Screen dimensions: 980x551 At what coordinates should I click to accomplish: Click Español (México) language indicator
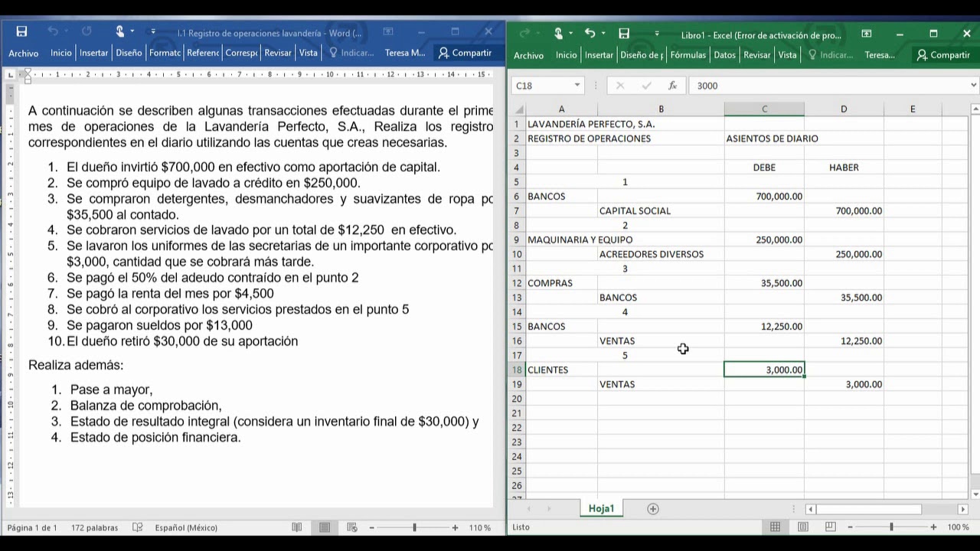coord(186,528)
